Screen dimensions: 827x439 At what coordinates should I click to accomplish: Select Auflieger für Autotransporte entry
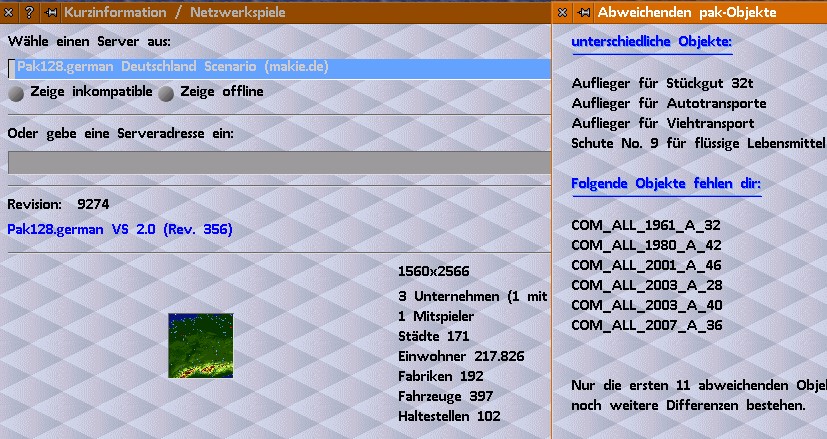pyautogui.click(x=668, y=104)
